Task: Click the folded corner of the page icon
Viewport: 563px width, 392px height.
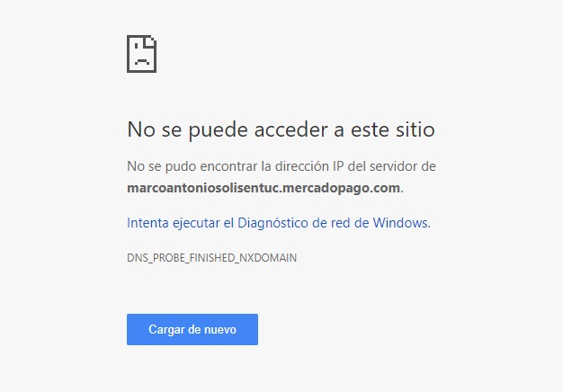Action: pos(150,41)
